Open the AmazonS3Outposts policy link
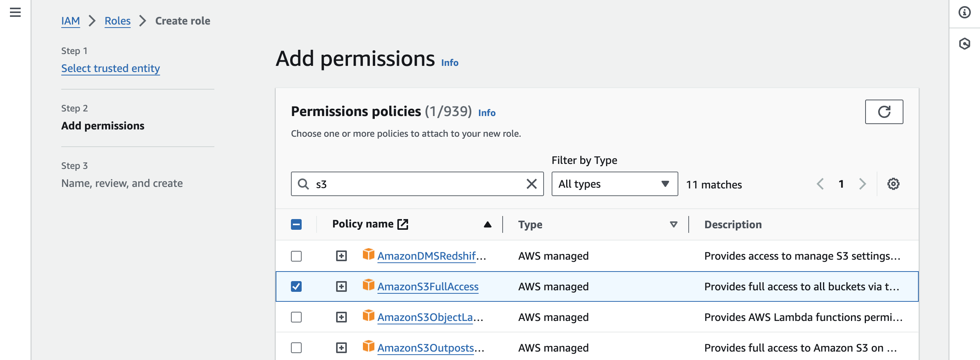 tap(426, 348)
